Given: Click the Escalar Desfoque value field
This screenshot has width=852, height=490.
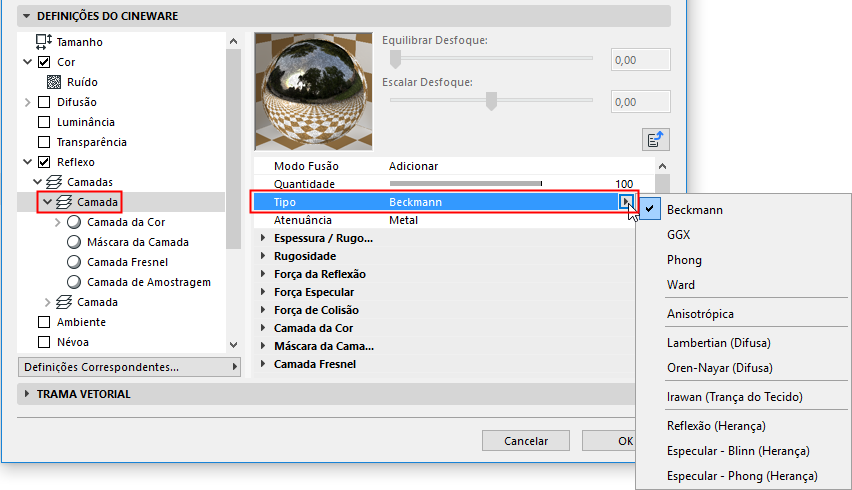Looking at the screenshot, I should click(x=641, y=102).
